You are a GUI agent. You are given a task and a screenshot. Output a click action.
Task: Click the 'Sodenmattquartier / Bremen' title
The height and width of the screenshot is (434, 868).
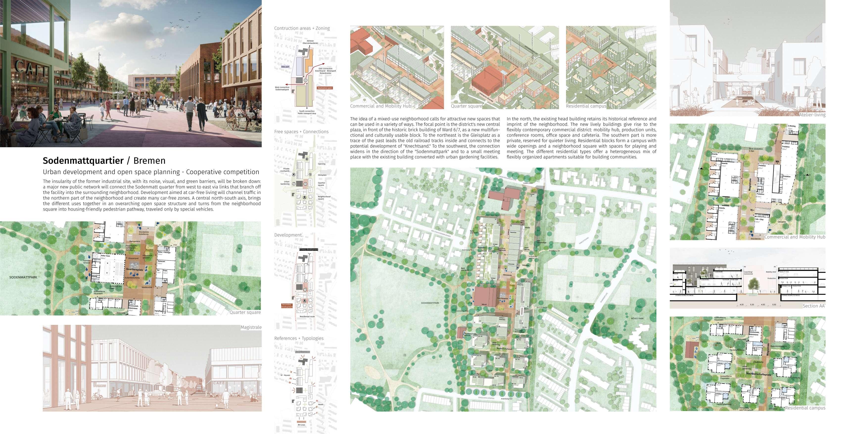[x=104, y=161]
